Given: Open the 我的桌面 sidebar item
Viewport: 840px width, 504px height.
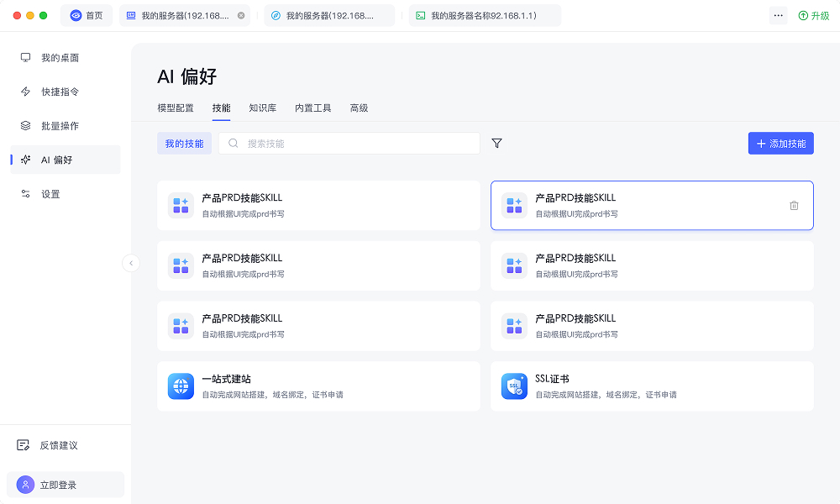Looking at the screenshot, I should click(x=66, y=57).
